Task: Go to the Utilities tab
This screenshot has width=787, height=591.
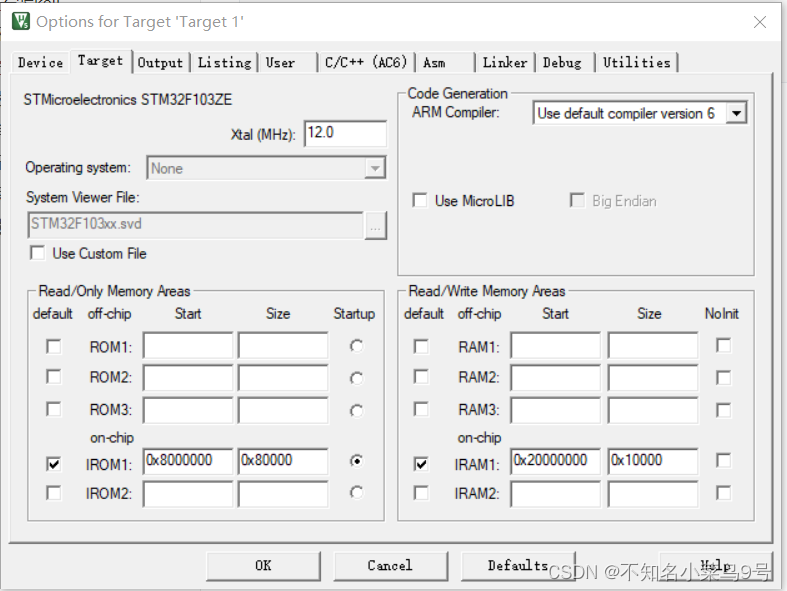Action: pyautogui.click(x=636, y=63)
